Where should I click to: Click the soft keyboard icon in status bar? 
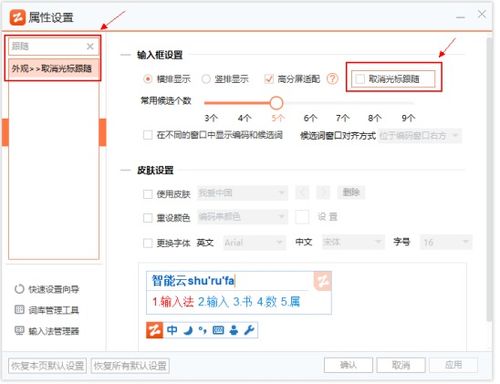218,330
